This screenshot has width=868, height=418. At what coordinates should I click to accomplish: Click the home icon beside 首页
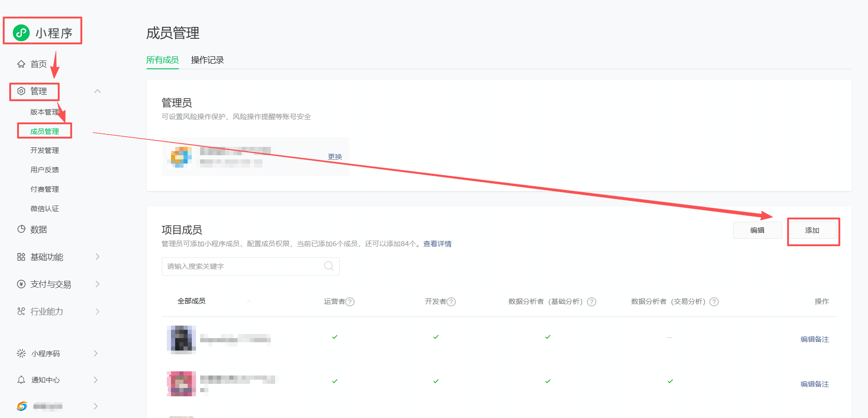point(21,64)
